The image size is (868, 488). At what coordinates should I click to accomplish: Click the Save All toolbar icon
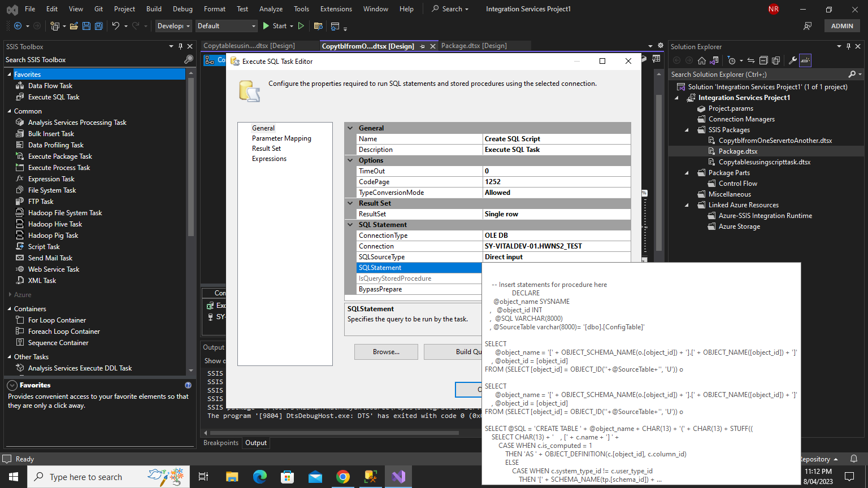(98, 26)
